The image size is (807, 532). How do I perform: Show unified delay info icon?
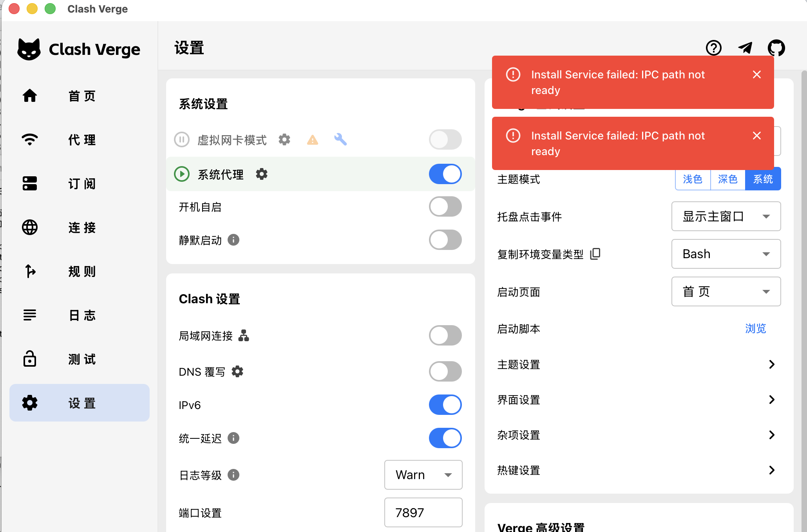[233, 438]
